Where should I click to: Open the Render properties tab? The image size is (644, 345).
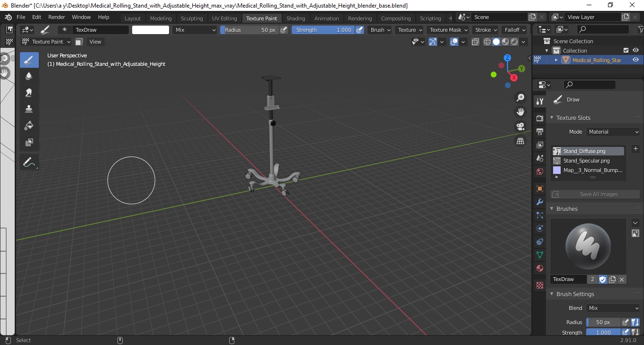click(539, 118)
